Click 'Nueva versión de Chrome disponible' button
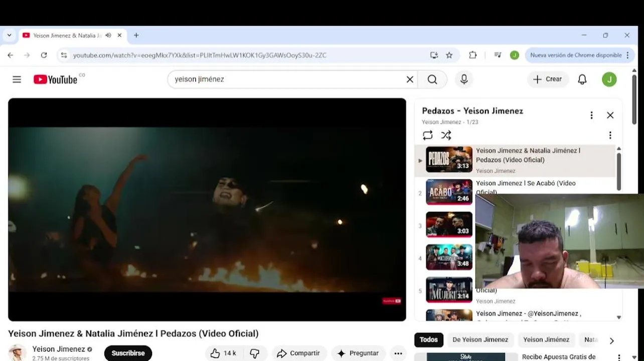This screenshot has height=361, width=644. pyautogui.click(x=576, y=55)
